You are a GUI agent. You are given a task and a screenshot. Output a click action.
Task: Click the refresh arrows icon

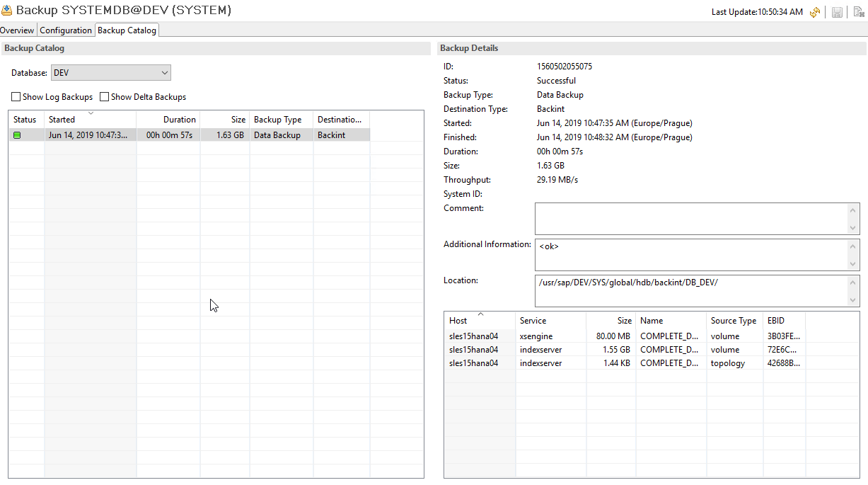(815, 12)
